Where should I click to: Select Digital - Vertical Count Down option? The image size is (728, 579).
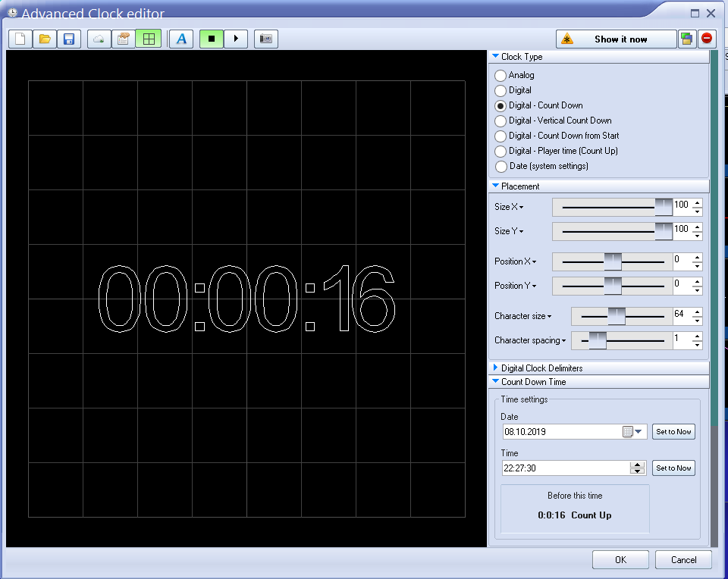tap(500, 121)
